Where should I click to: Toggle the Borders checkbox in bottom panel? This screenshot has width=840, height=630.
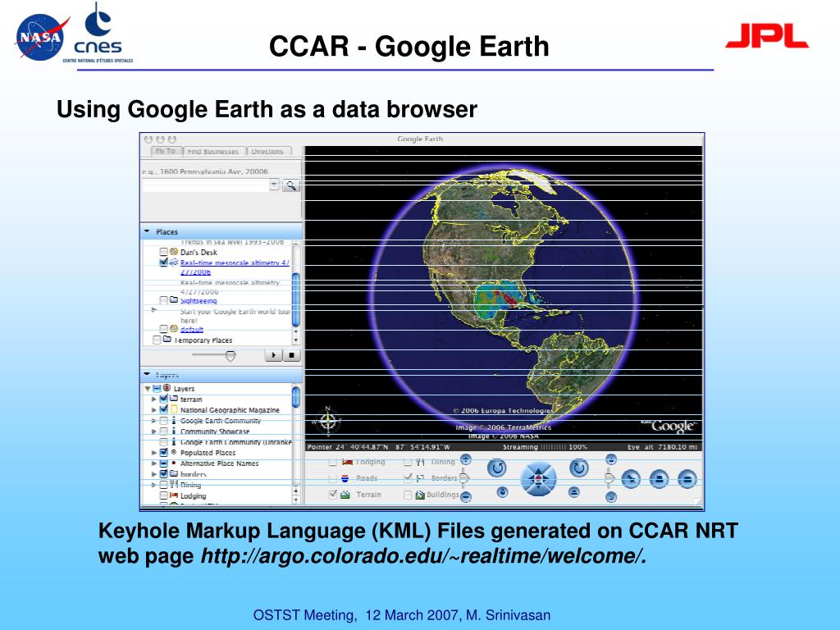pyautogui.click(x=408, y=478)
